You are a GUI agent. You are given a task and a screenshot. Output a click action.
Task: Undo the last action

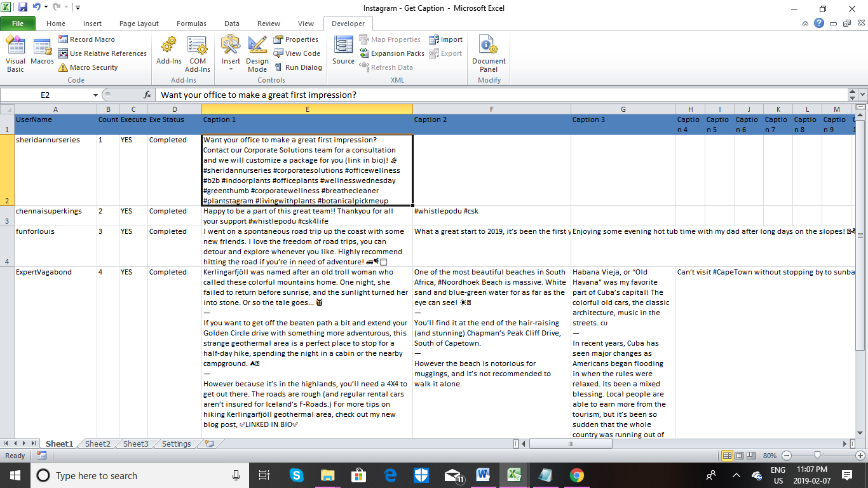(x=37, y=8)
